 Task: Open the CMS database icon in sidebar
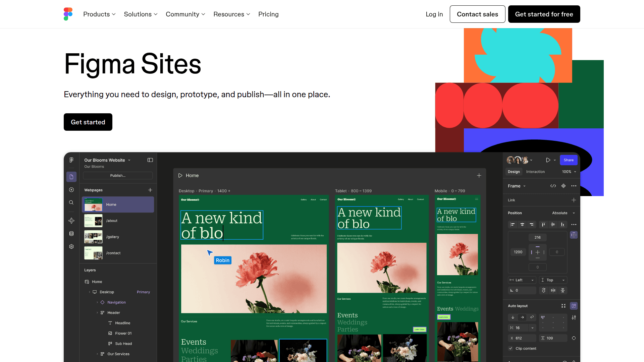[71, 234]
